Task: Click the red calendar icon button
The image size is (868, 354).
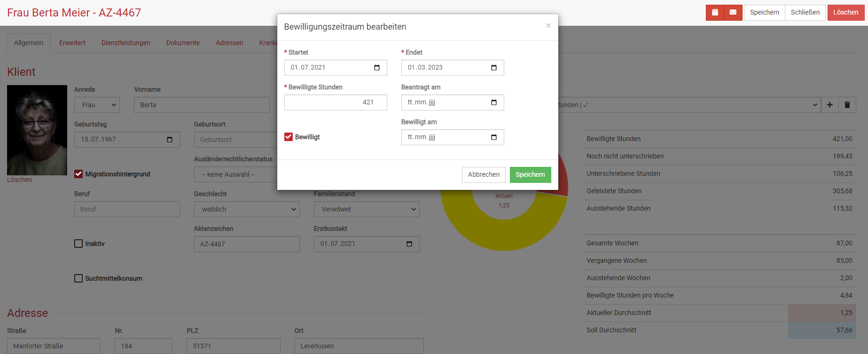Action: (715, 13)
